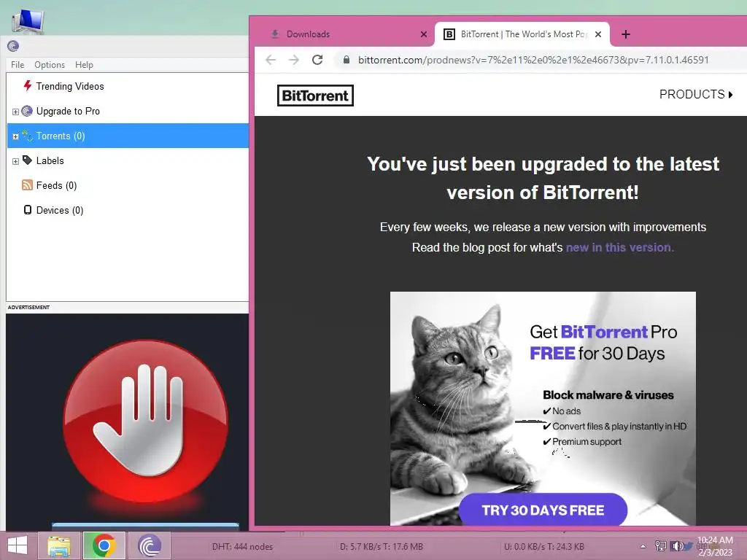The image size is (747, 560).
Task: Open a new Chrome tab
Action: (626, 34)
